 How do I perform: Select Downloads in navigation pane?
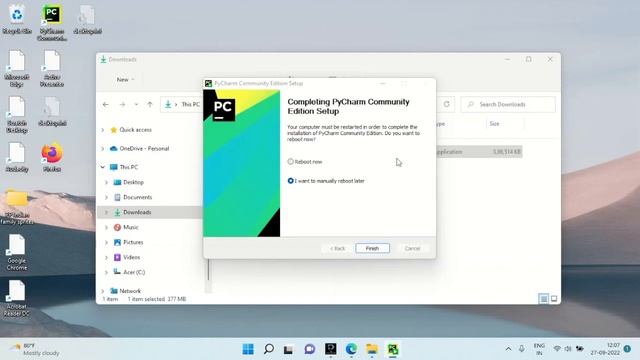pyautogui.click(x=132, y=212)
